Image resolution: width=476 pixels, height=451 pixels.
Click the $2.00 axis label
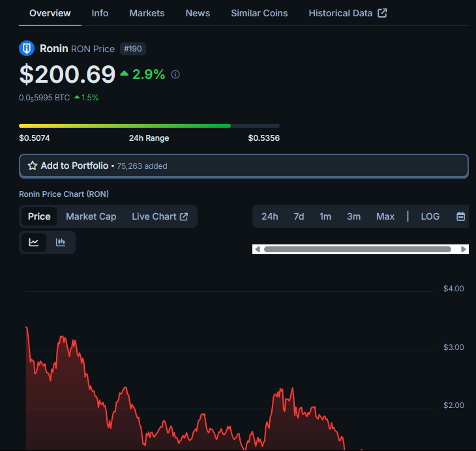coord(454,405)
